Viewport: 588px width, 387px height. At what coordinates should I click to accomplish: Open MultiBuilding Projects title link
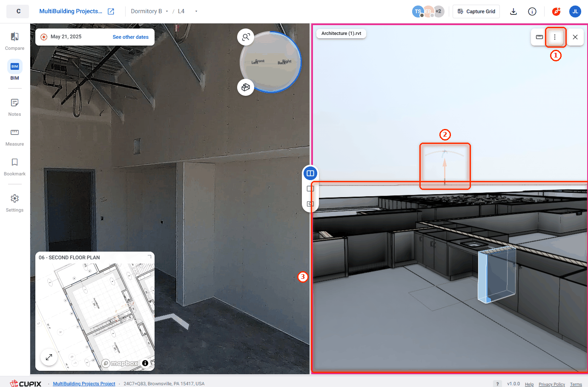pos(71,11)
